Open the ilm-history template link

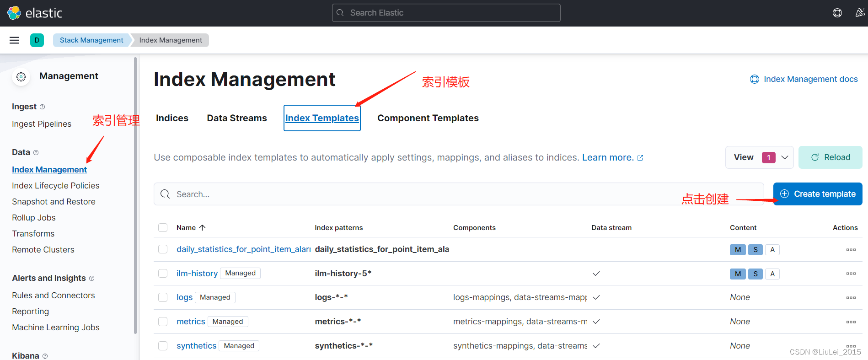pos(197,274)
